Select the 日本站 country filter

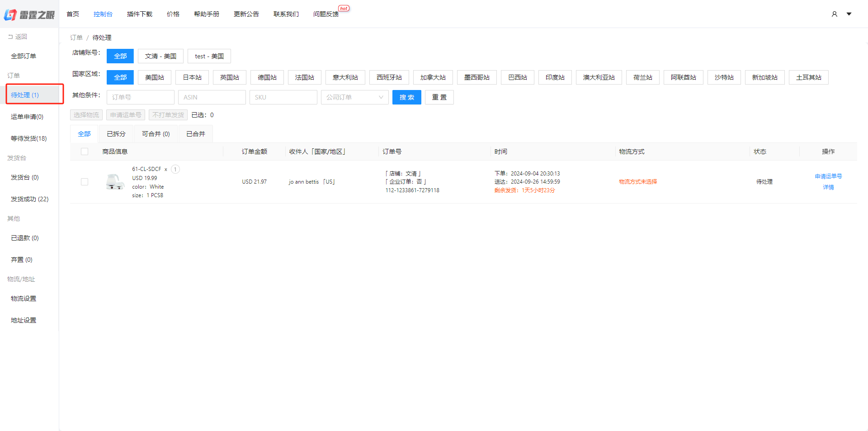click(192, 77)
